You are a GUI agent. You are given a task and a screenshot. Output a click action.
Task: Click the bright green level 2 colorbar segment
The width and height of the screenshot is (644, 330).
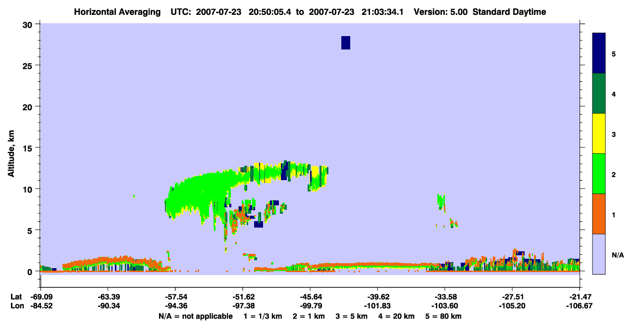click(x=599, y=174)
